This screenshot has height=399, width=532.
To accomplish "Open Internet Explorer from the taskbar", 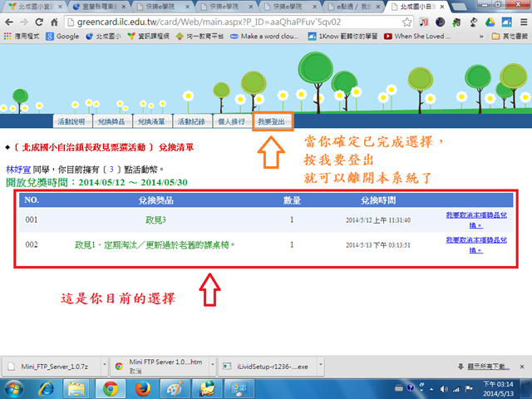I will [x=47, y=388].
